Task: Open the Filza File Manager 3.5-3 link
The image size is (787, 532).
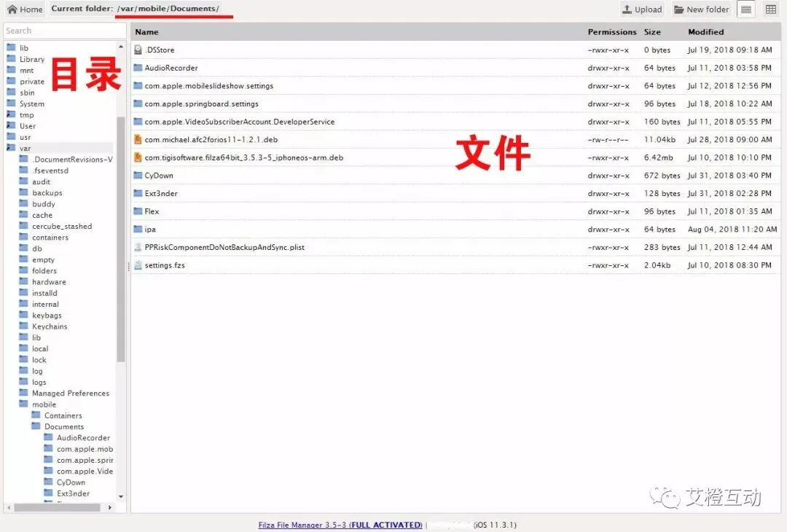Action: [x=340, y=525]
